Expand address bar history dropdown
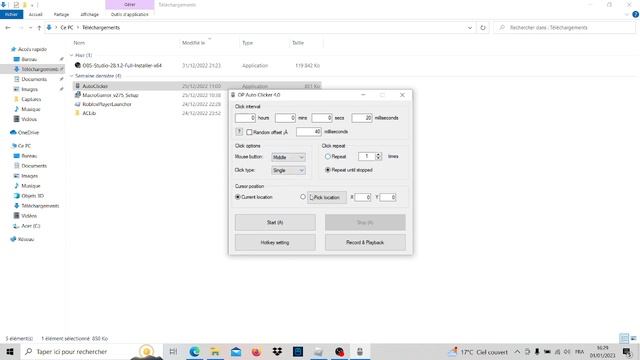Image resolution: width=640 pixels, height=360 pixels. [x=470, y=28]
